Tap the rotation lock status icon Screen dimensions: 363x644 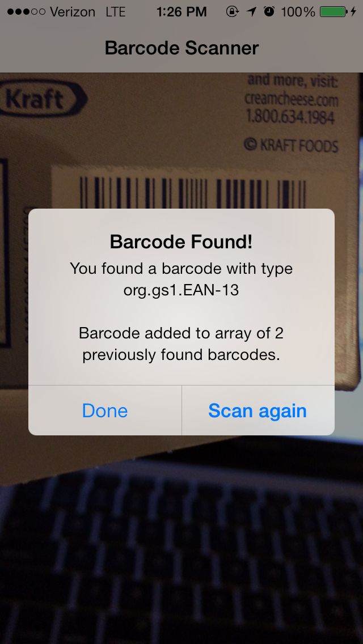click(233, 12)
